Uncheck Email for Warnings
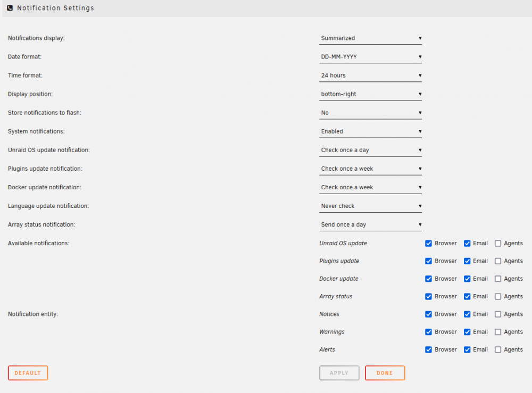This screenshot has height=393, width=532. (467, 332)
